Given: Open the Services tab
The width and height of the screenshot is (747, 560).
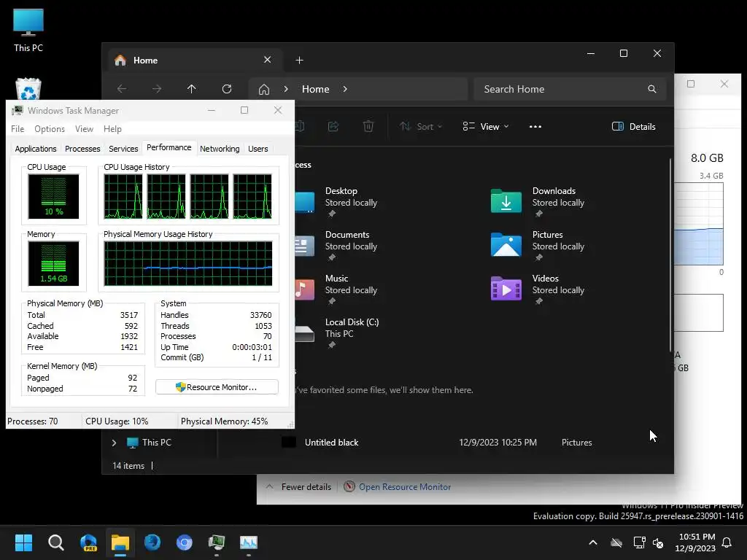Looking at the screenshot, I should 123,149.
